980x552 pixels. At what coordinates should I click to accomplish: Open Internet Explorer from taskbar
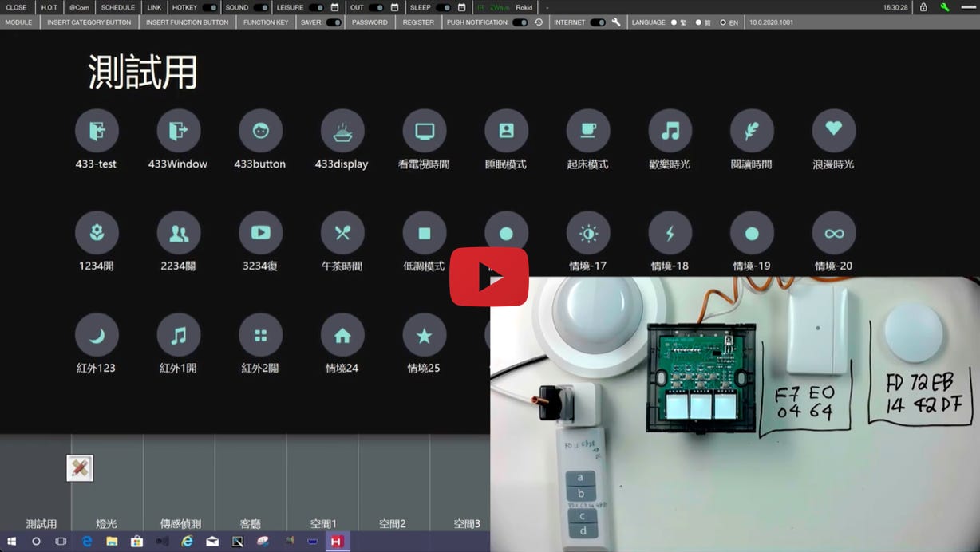click(187, 542)
